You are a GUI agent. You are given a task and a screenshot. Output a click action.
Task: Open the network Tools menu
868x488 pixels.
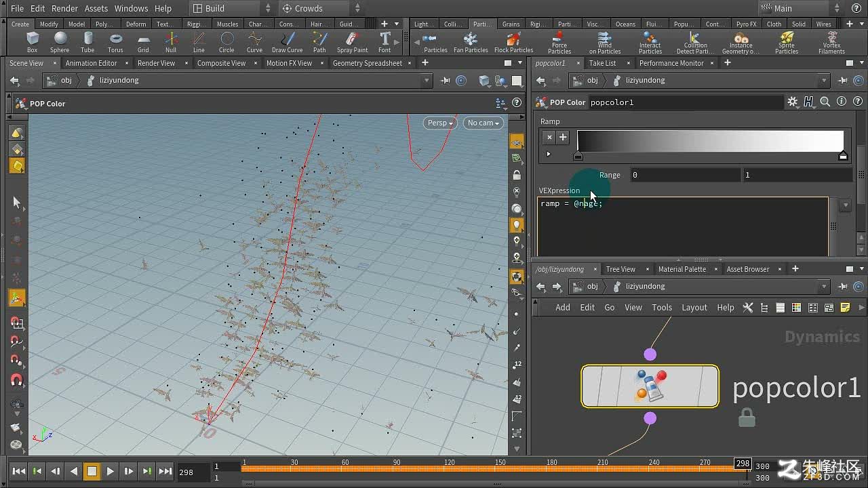click(x=662, y=307)
